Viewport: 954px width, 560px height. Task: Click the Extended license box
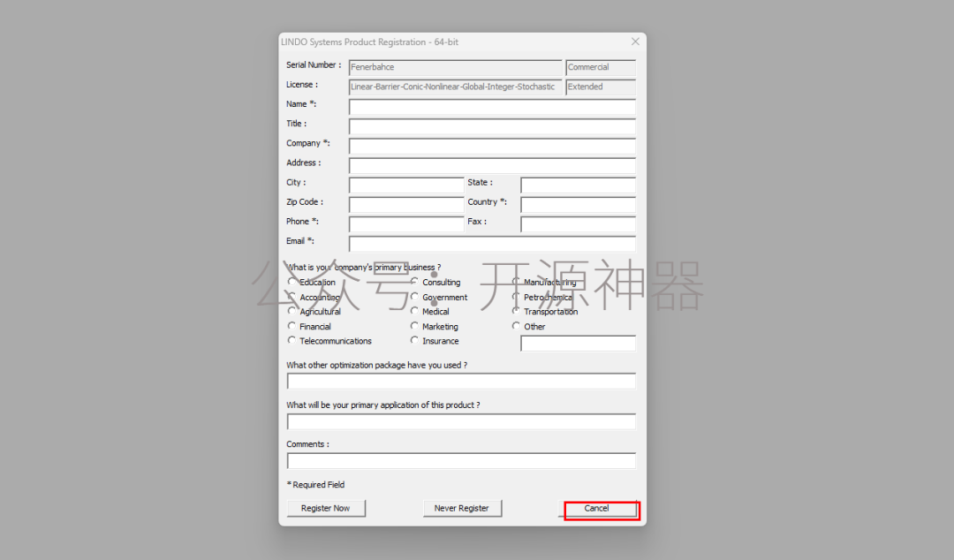[x=601, y=87]
